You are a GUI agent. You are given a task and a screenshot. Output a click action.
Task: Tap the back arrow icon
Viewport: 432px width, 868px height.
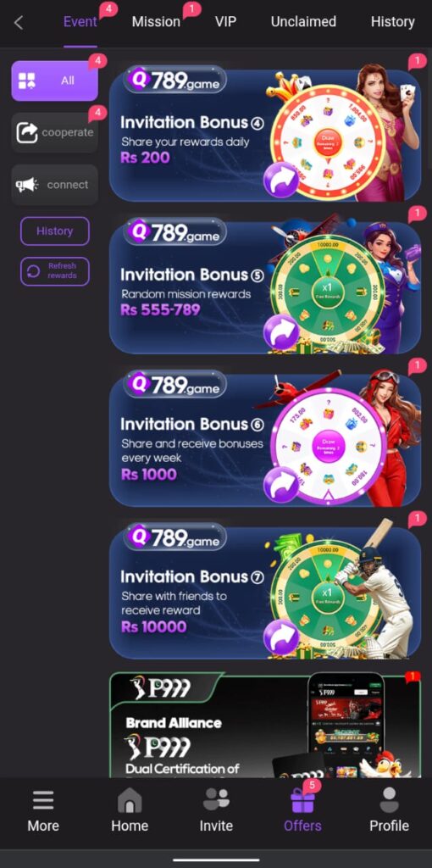coord(19,23)
